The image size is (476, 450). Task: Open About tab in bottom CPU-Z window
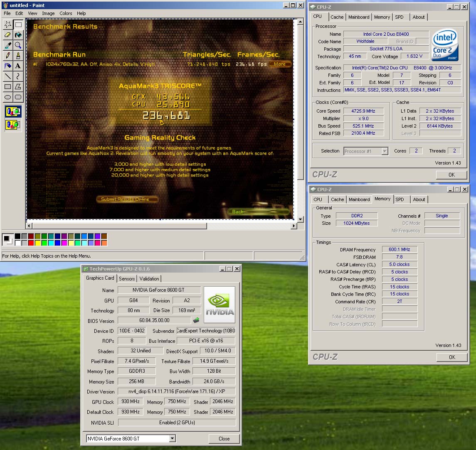tap(419, 199)
